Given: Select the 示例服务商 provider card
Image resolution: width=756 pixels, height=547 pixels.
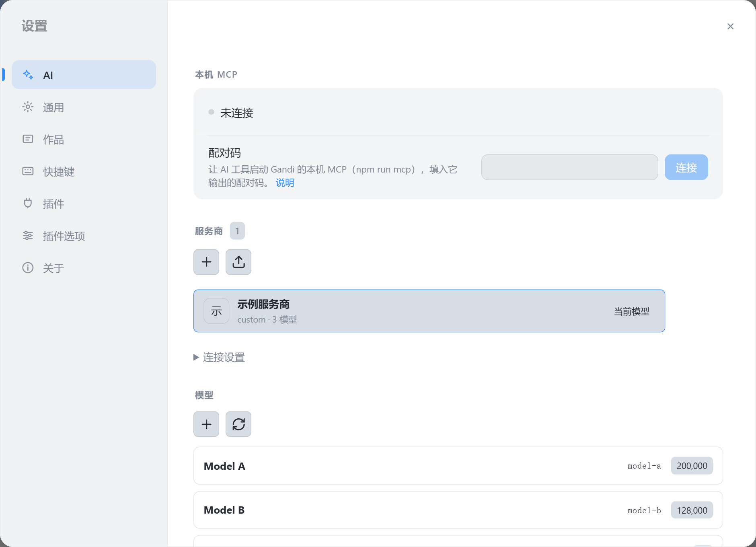Looking at the screenshot, I should [429, 311].
